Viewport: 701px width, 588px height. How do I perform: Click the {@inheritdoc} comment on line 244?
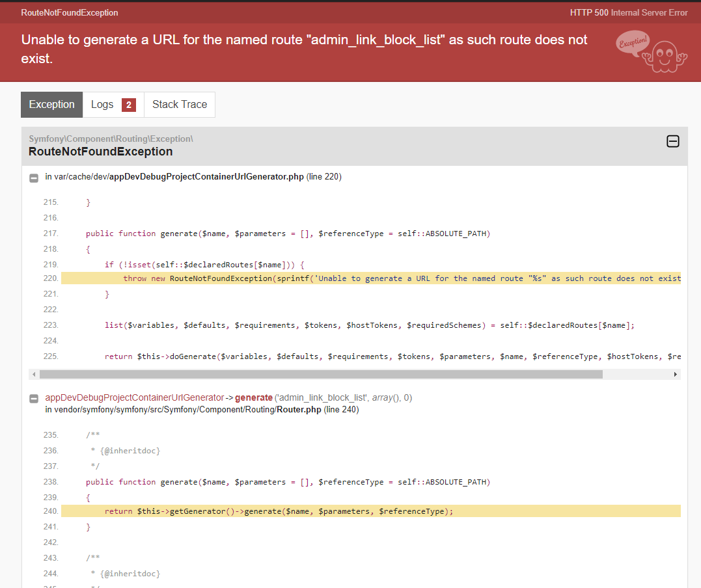(130, 574)
